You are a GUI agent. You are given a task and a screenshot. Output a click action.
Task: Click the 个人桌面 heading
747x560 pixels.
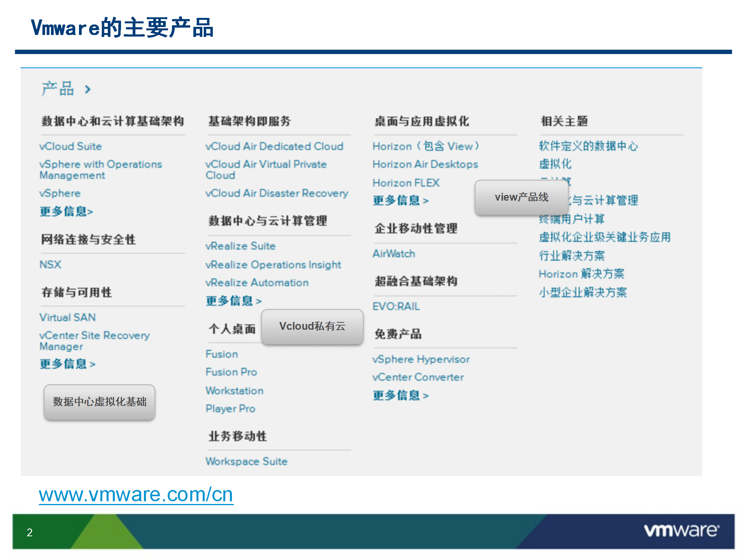point(232,329)
